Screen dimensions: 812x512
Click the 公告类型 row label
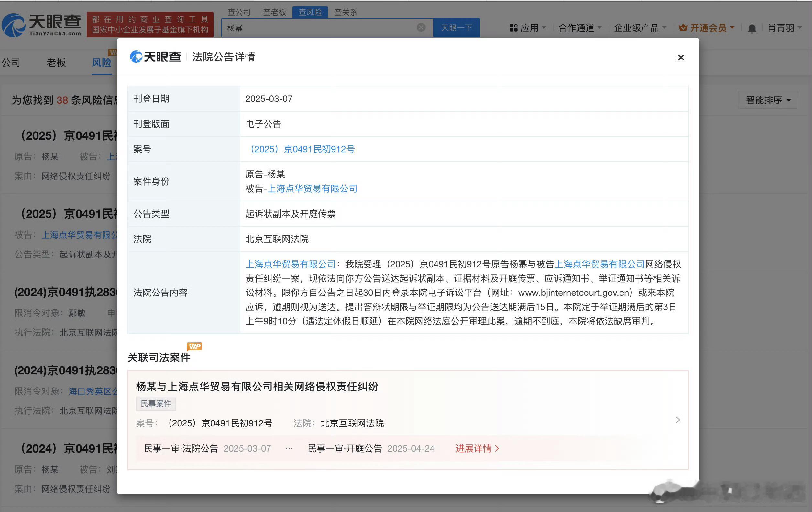[151, 214]
